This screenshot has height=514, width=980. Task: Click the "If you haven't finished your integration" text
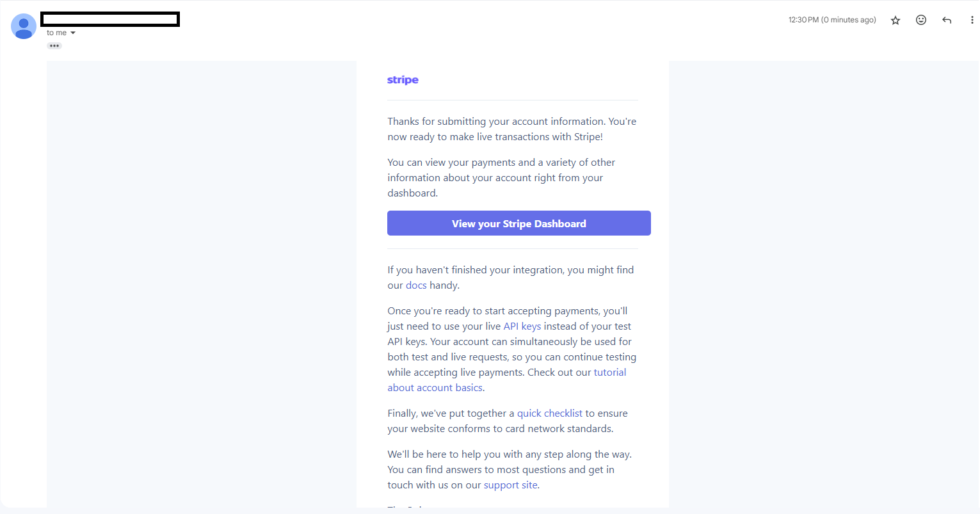pos(510,270)
